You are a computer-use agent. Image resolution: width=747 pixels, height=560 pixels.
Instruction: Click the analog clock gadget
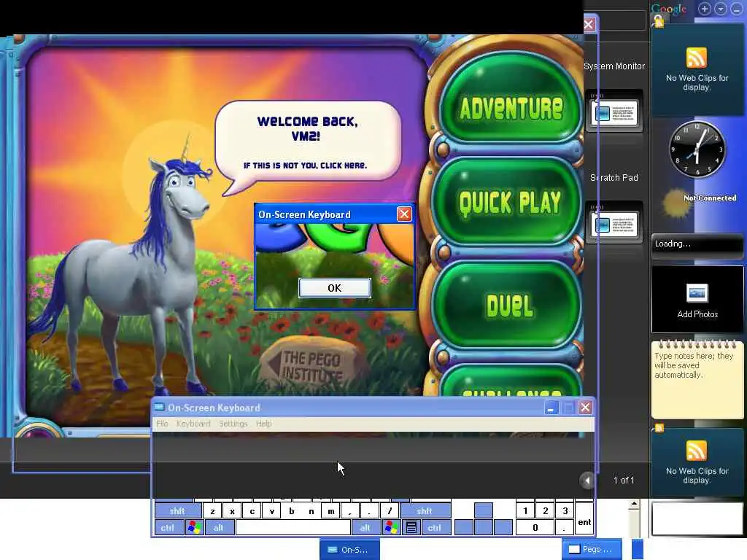[697, 149]
